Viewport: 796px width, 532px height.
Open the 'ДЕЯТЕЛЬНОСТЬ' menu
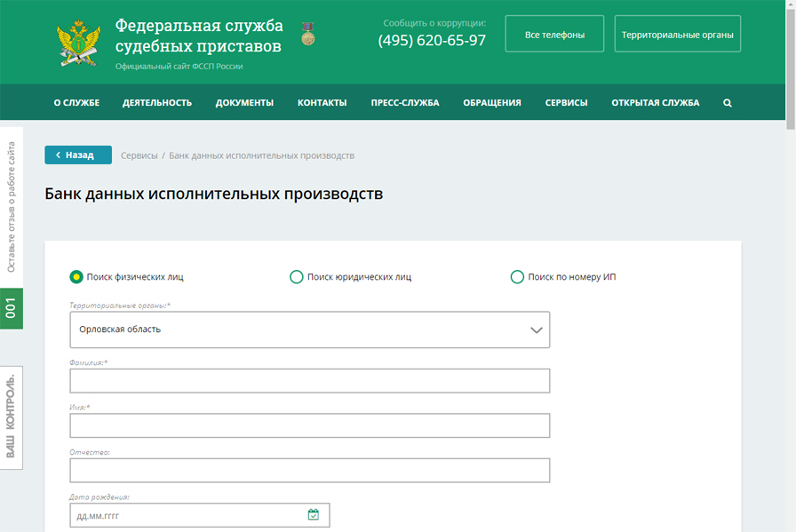157,102
